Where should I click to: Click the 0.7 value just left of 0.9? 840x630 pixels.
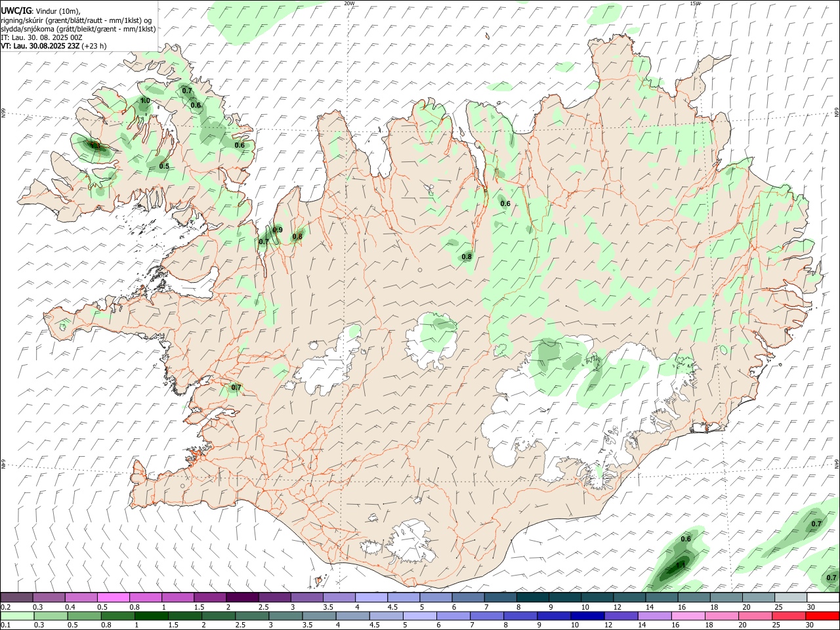(x=263, y=242)
